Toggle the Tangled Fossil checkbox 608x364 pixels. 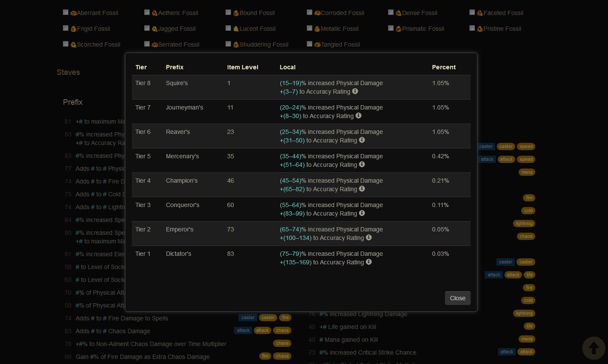pyautogui.click(x=310, y=44)
